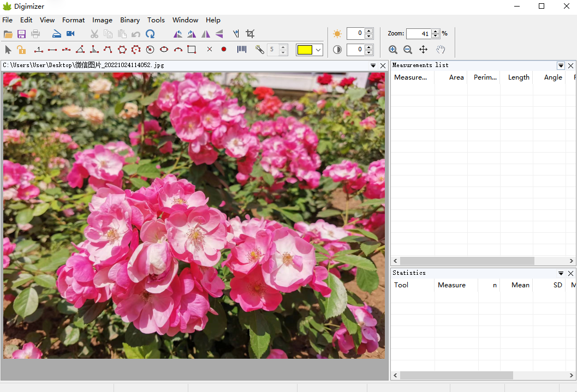Select the Angle measurement tool
This screenshot has height=392, width=577.
coord(80,49)
